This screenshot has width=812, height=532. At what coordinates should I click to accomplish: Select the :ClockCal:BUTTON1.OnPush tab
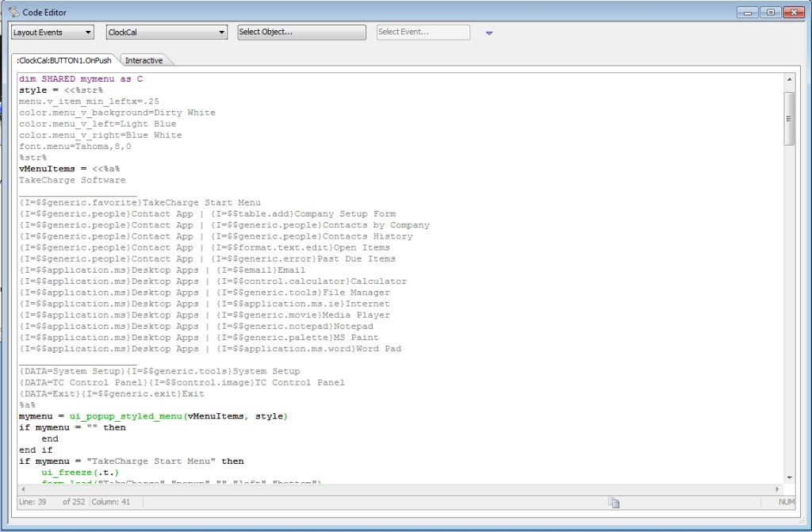[x=64, y=60]
